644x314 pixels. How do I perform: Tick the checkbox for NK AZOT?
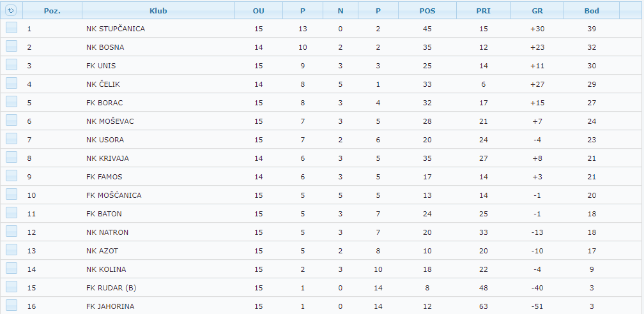11,250
